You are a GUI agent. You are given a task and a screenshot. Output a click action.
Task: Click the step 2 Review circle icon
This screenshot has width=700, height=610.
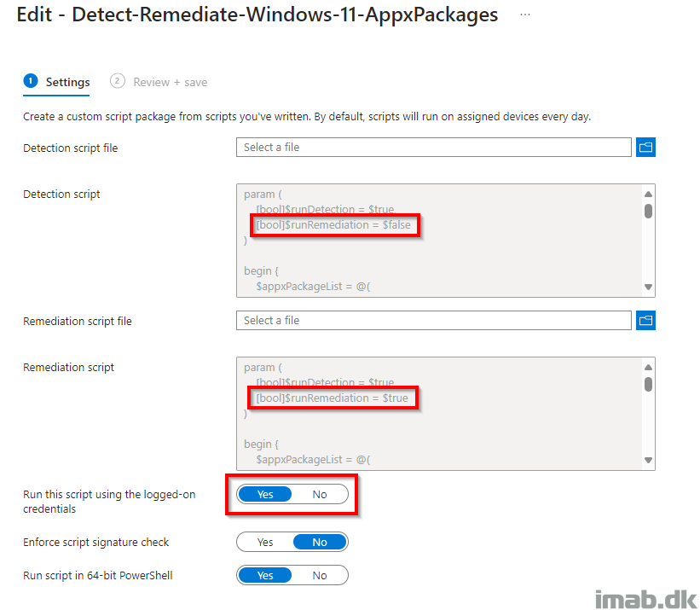(x=117, y=81)
